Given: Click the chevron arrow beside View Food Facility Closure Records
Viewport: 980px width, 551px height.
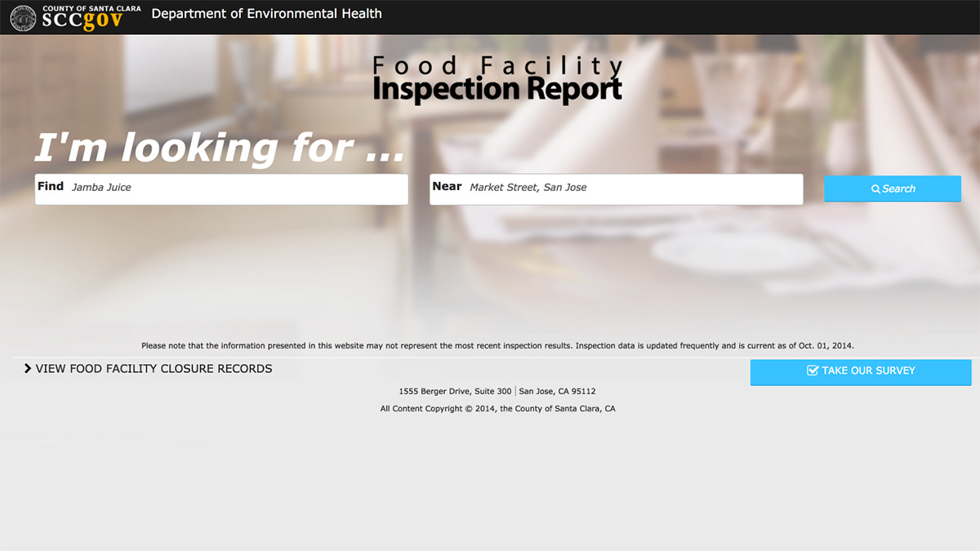Looking at the screenshot, I should pyautogui.click(x=28, y=369).
